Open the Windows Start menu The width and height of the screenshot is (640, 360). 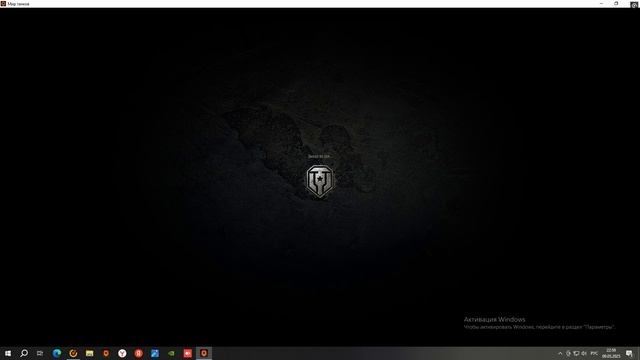click(8, 353)
